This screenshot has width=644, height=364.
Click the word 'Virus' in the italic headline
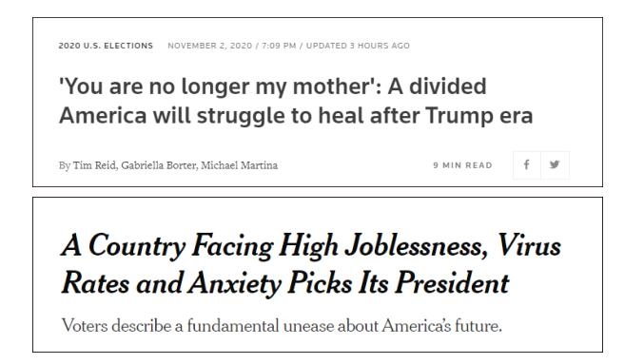(x=529, y=245)
